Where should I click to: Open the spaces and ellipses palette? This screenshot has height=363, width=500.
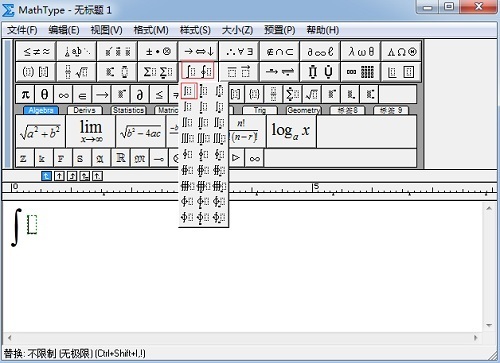[77, 51]
